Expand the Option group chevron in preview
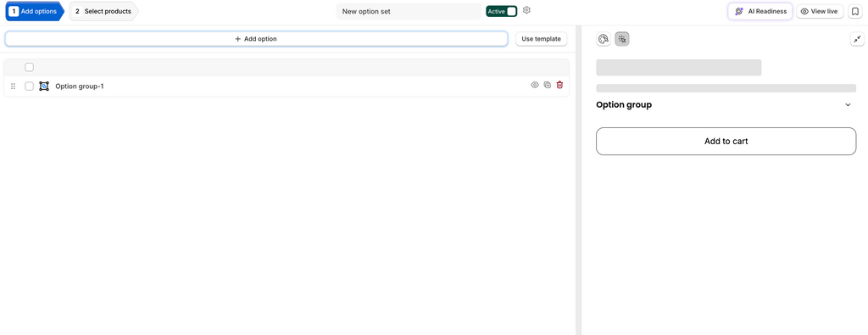This screenshot has height=335, width=868. [x=848, y=104]
